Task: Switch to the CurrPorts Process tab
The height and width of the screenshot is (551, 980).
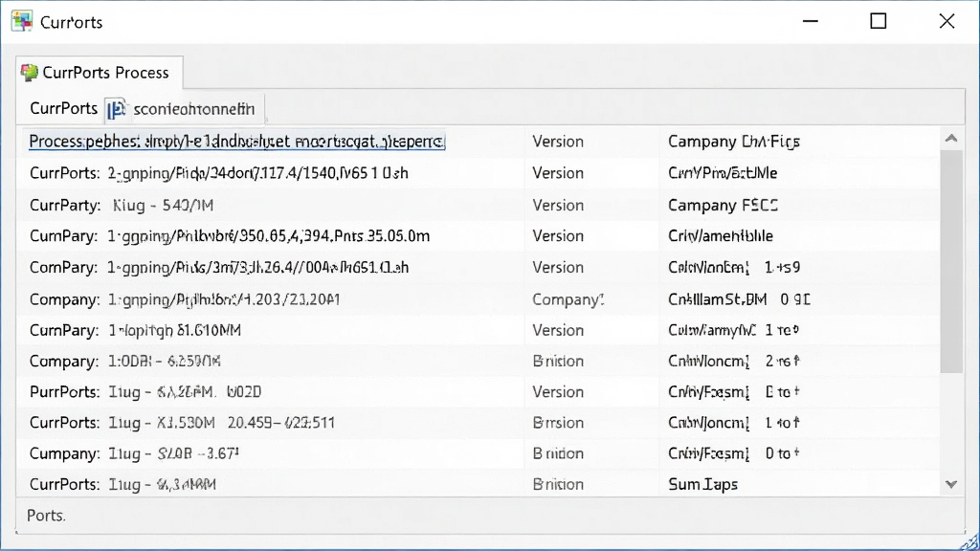Action: click(x=100, y=73)
